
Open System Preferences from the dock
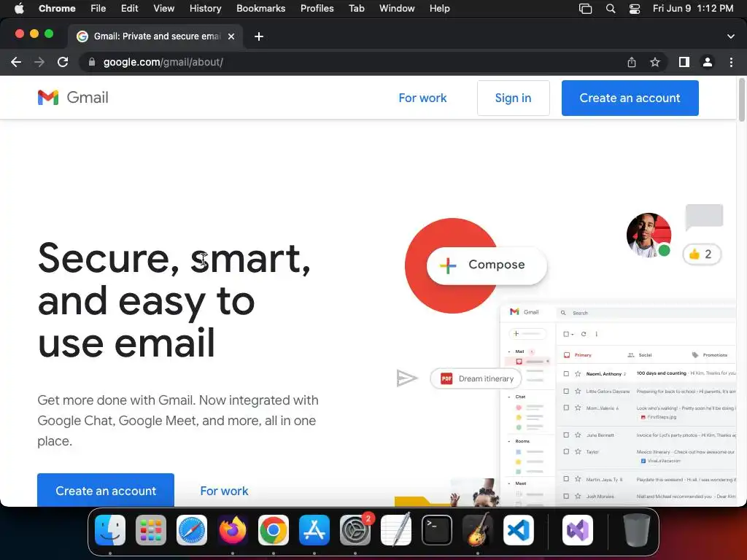pos(355,530)
